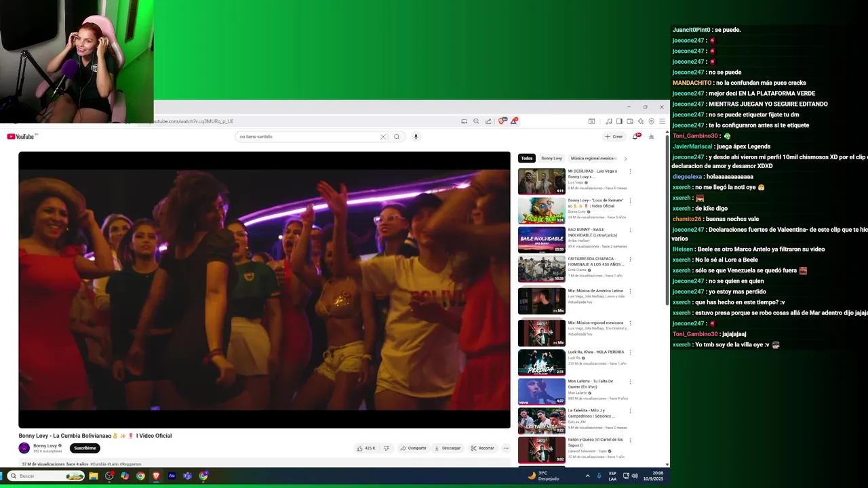Open the Leo AI sparkle icon
Viewport: 868px width, 488px height.
pyautogui.click(x=641, y=121)
